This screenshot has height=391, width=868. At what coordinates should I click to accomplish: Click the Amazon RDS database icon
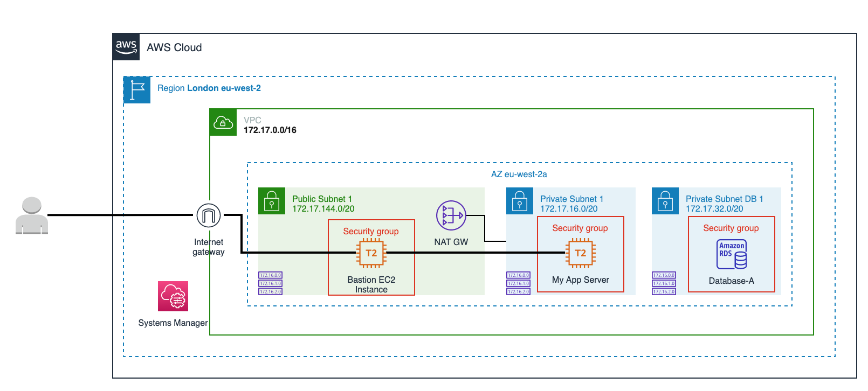pyautogui.click(x=732, y=254)
